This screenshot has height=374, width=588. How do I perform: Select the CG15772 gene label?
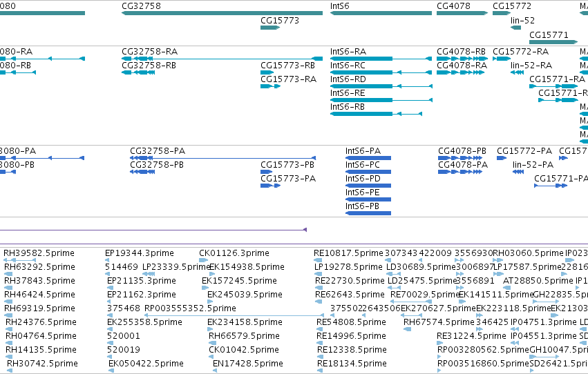[x=512, y=6]
